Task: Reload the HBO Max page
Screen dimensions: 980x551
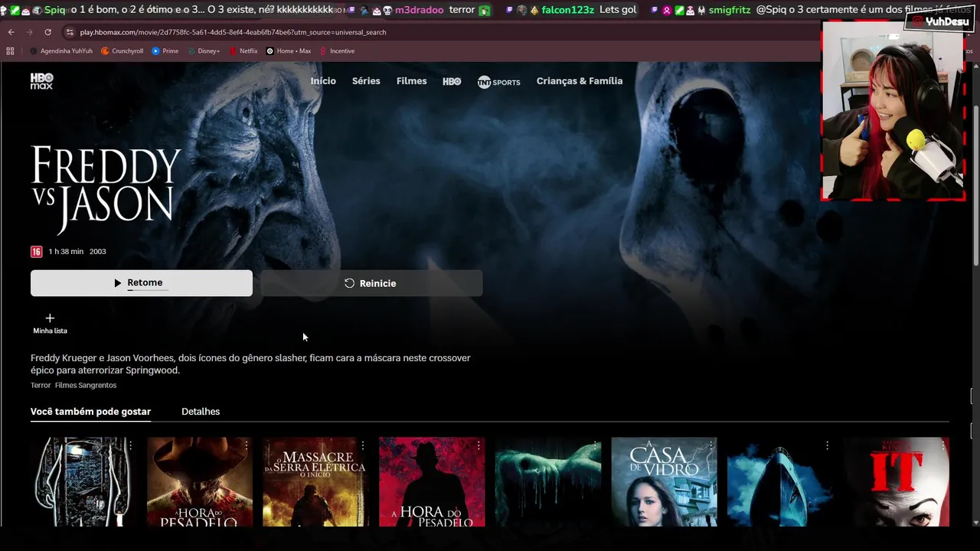Action: (47, 32)
